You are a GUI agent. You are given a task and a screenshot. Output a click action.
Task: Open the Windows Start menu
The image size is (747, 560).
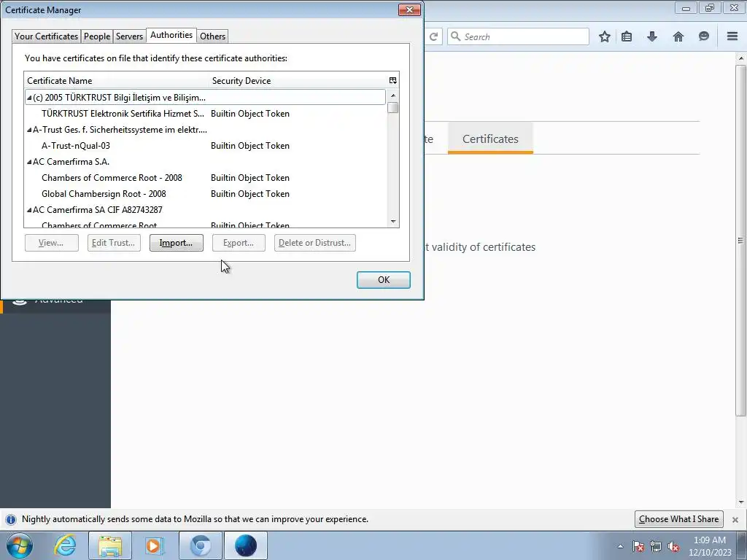(x=20, y=545)
